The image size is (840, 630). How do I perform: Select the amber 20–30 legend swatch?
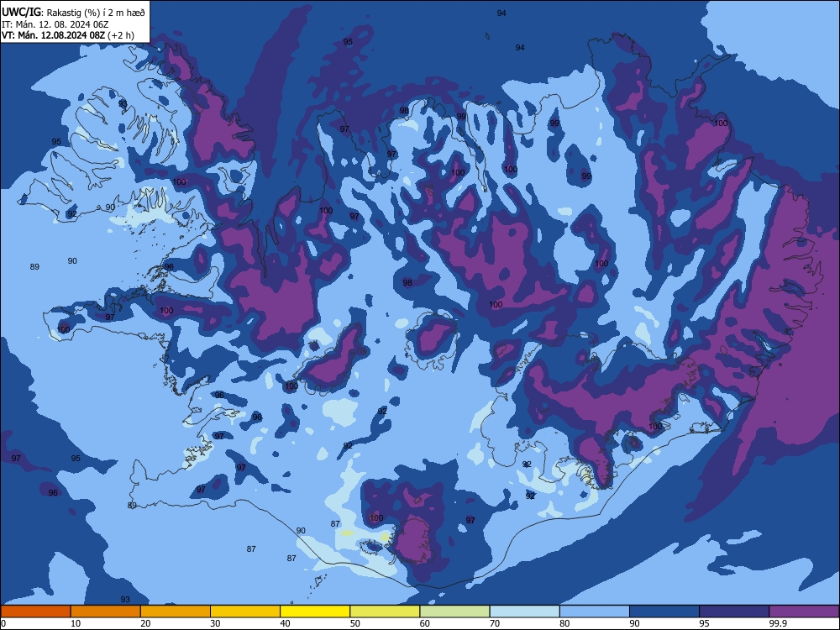pos(176,612)
